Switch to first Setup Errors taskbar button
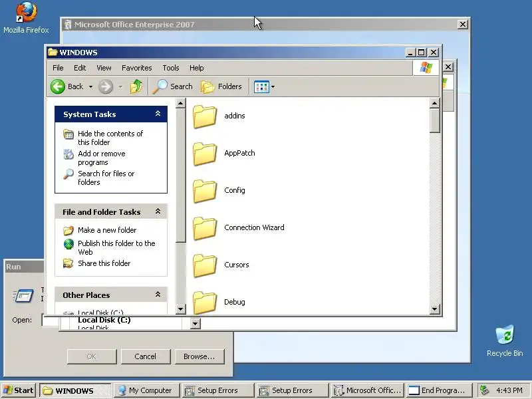Screen dimensions: 532x399 [x=218, y=390]
